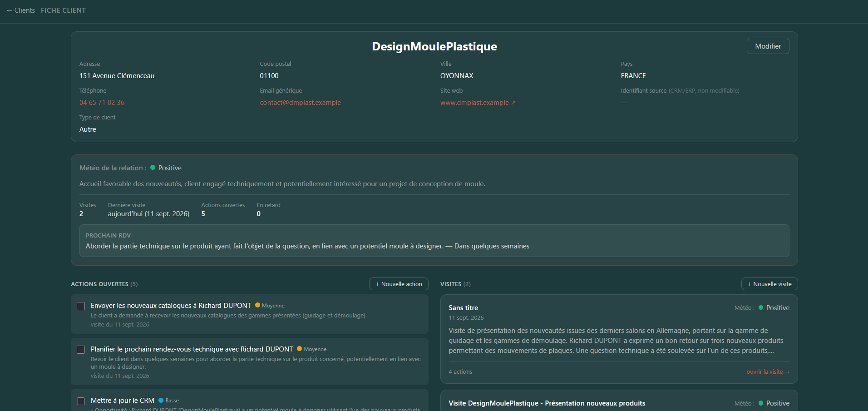The width and height of the screenshot is (868, 411).
Task: Select the address 151 Avenue Clémenceau
Action: pos(117,76)
